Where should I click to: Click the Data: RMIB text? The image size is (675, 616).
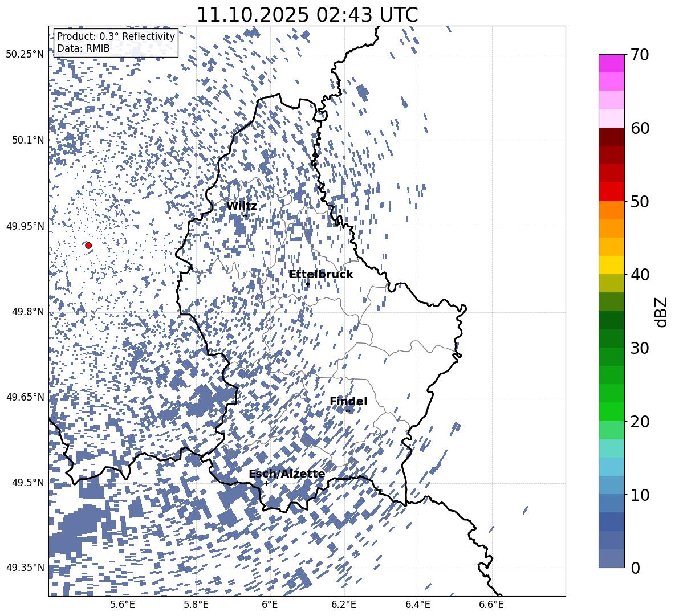[x=83, y=48]
